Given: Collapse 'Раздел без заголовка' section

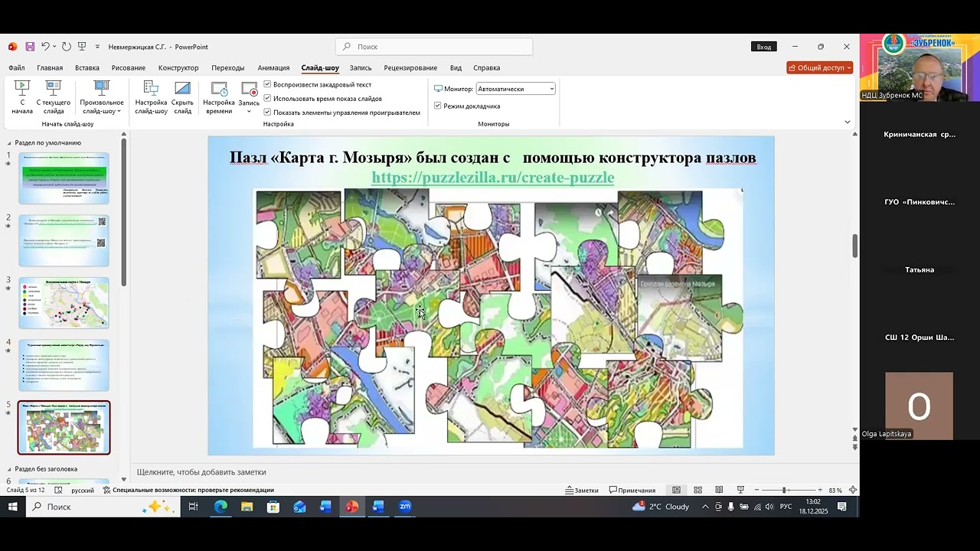Looking at the screenshot, I should click(x=10, y=468).
